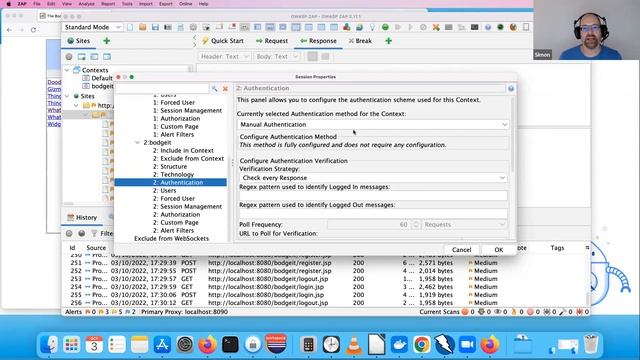Screen dimensions: 640x360
Task: Open the Body: Text dropdown
Action: (x=277, y=56)
